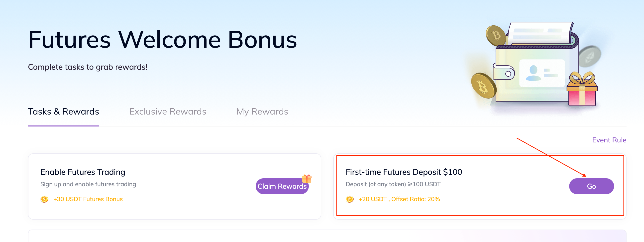
Task: Click the Futures Welcome Bonus heading
Action: [163, 39]
